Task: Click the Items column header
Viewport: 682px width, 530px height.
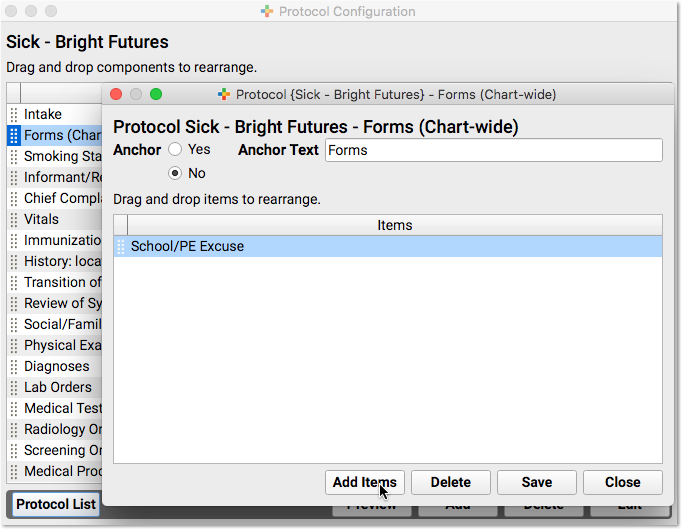Action: pyautogui.click(x=394, y=225)
